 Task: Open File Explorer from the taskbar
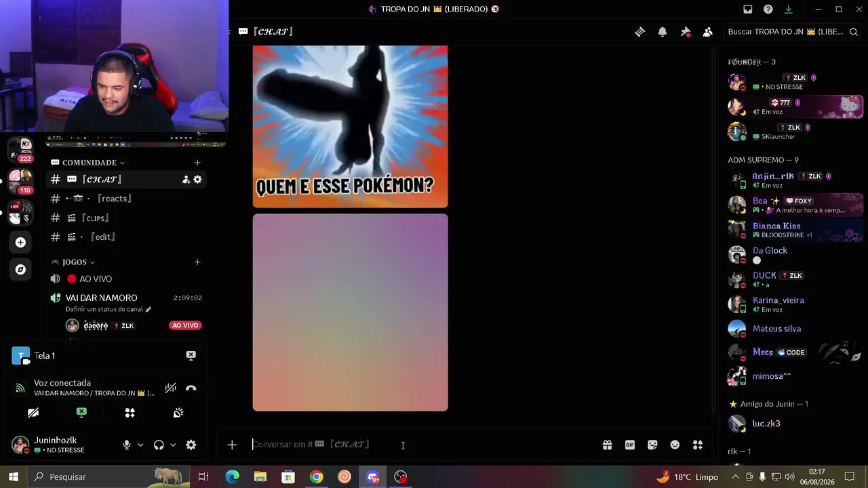260,477
